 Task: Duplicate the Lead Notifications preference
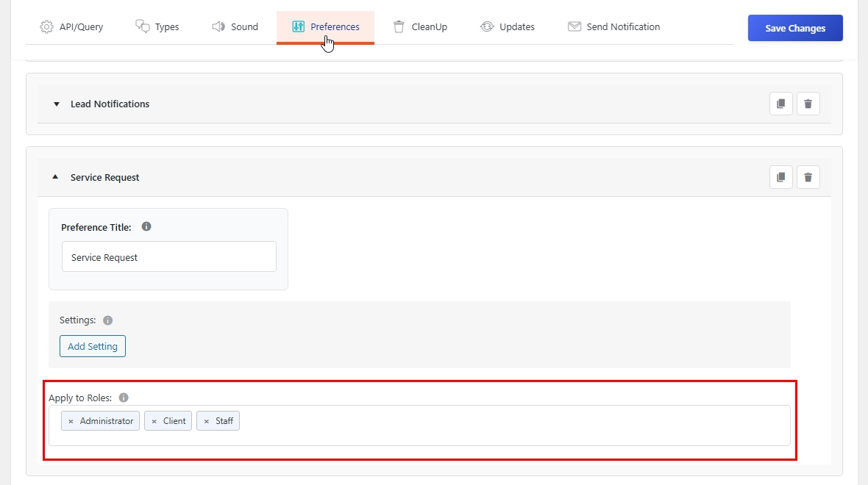(x=780, y=104)
